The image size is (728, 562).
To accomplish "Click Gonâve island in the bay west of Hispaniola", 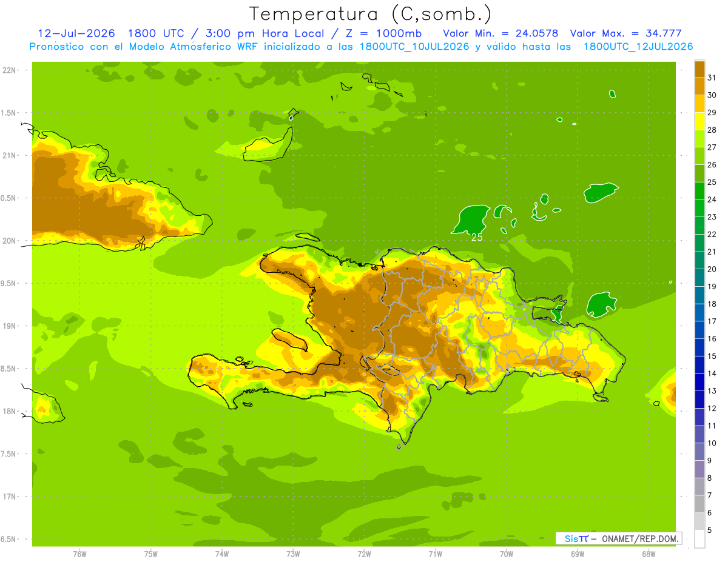I will coord(291,339).
